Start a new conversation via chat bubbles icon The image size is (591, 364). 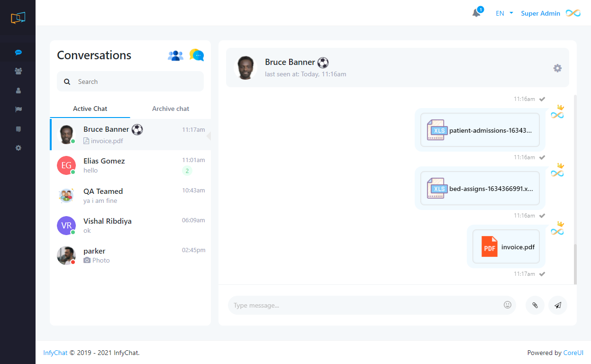[197, 55]
